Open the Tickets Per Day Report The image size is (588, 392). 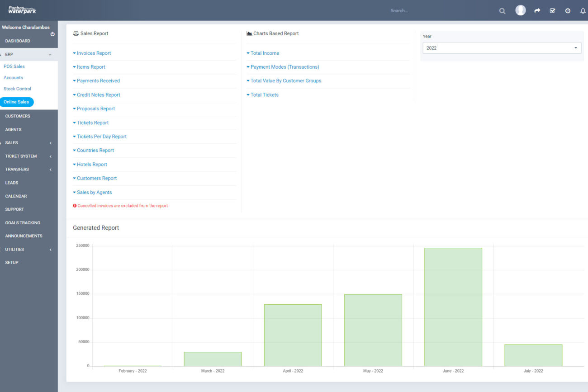101,137
